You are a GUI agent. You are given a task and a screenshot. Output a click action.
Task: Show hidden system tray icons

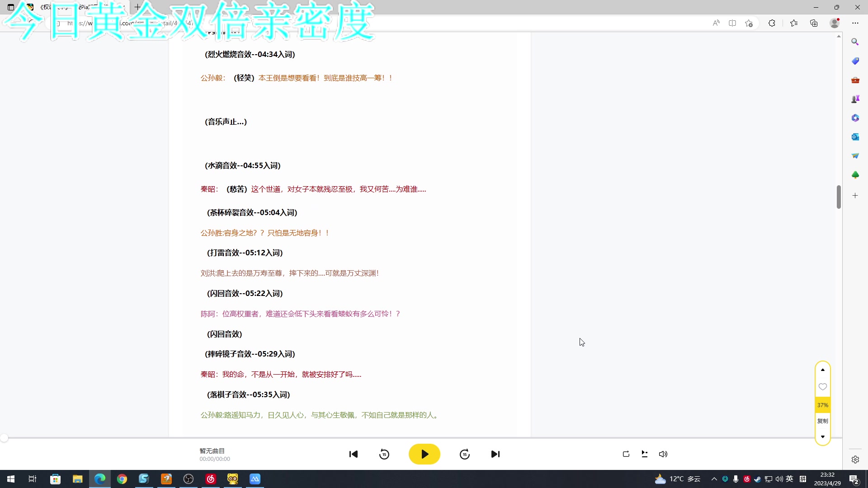[714, 479]
